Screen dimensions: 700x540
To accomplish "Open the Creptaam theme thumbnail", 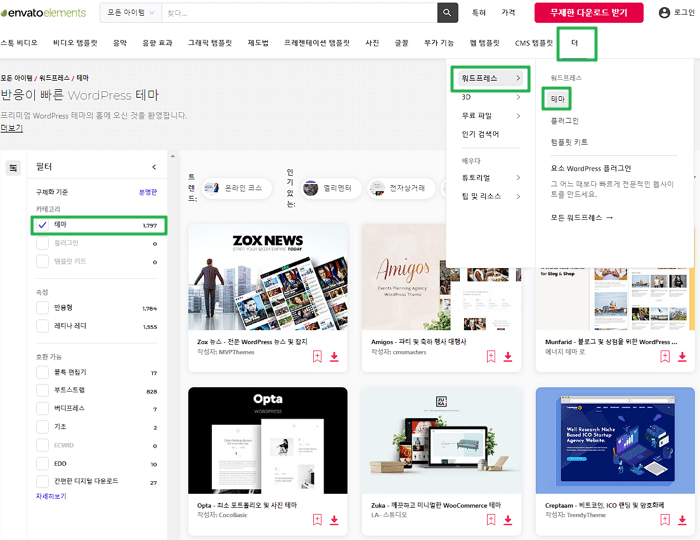I will (x=615, y=440).
